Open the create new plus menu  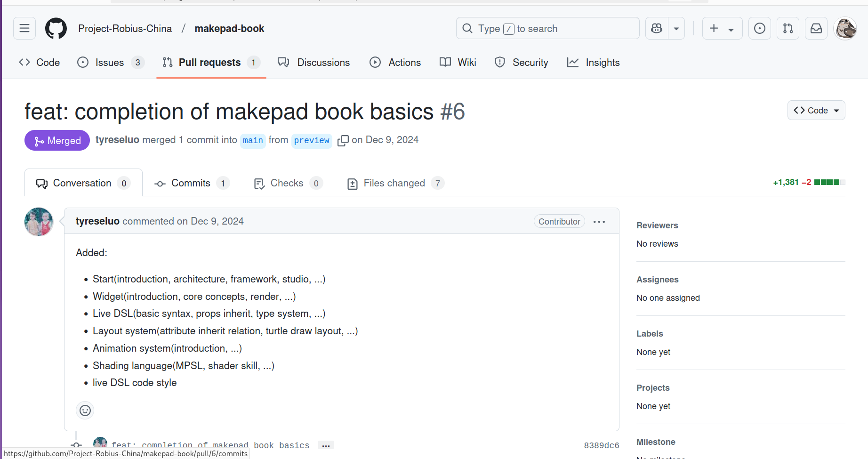click(x=722, y=28)
